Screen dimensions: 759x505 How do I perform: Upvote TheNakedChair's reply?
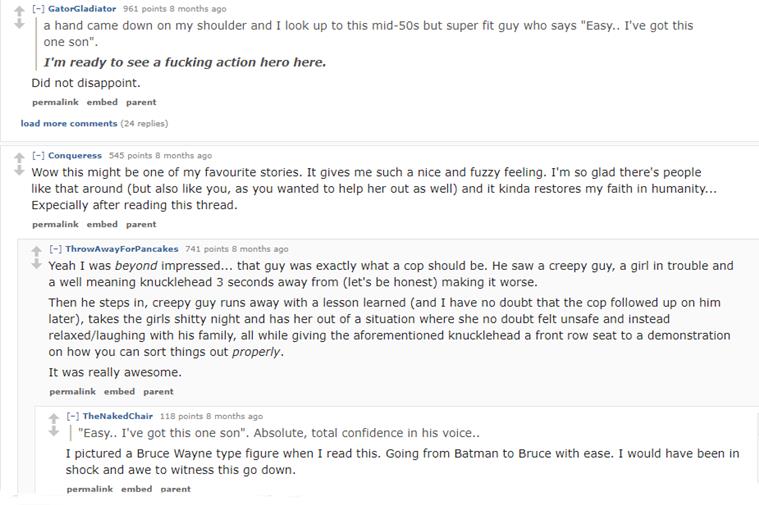55,417
